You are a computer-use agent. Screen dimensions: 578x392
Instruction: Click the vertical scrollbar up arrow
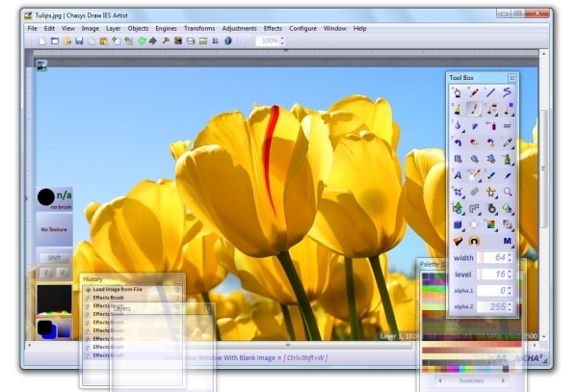pyautogui.click(x=543, y=54)
